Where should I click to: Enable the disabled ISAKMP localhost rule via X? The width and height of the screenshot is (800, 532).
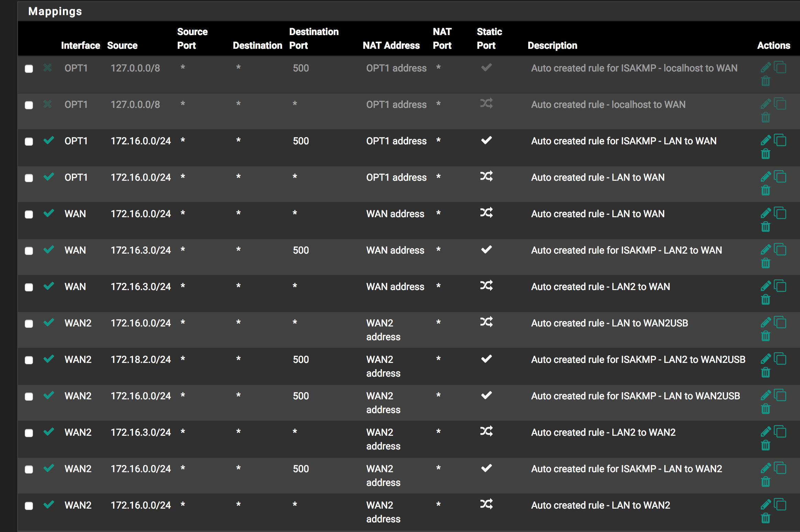tap(48, 68)
